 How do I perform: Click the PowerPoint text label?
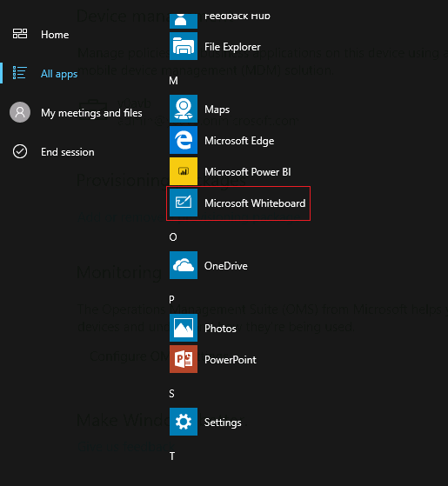(231, 360)
